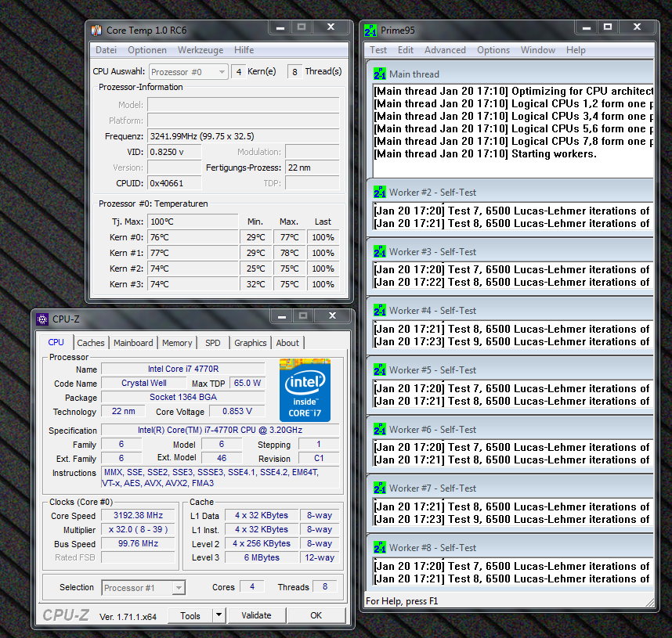Click the Bus Speed value 99.76 MHz
This screenshot has height=638, width=672.
(138, 544)
